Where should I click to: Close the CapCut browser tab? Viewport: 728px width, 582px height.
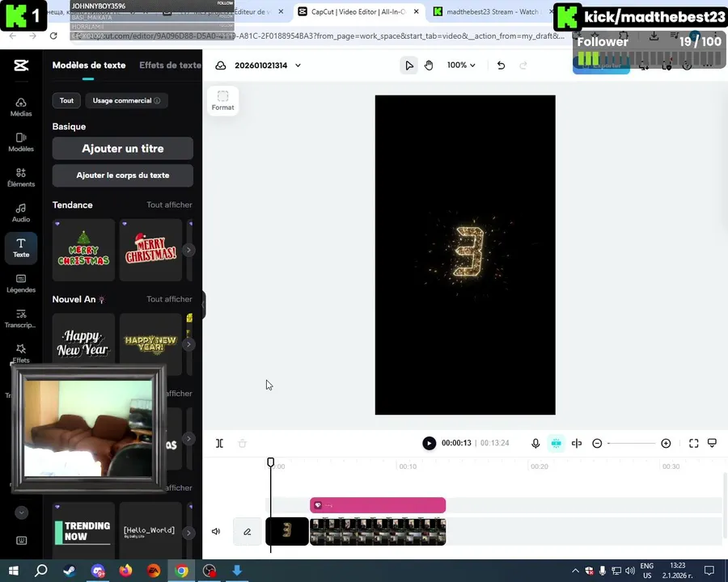click(x=416, y=11)
